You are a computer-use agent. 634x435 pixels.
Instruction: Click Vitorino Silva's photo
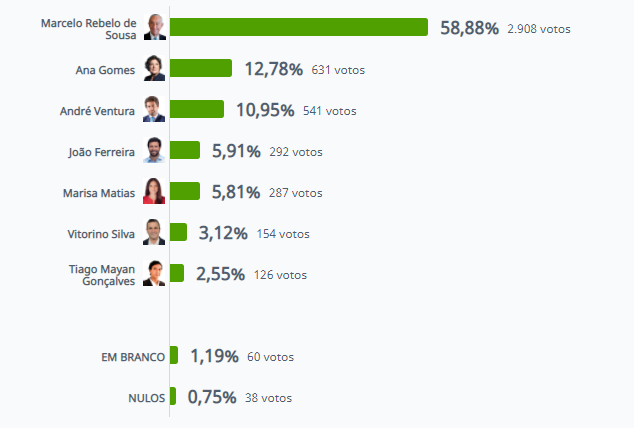pyautogui.click(x=154, y=232)
